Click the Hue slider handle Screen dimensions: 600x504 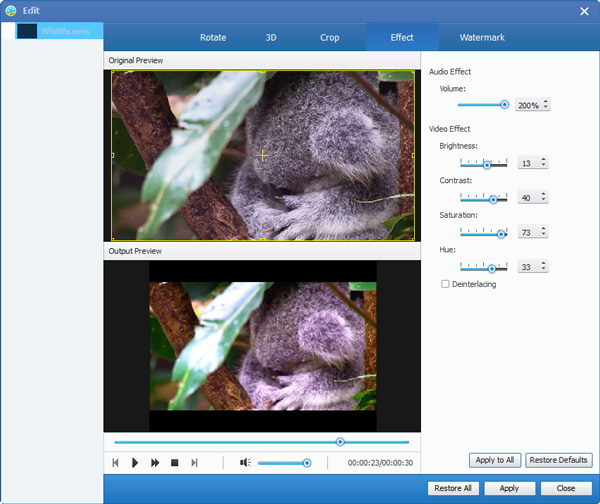tap(492, 269)
